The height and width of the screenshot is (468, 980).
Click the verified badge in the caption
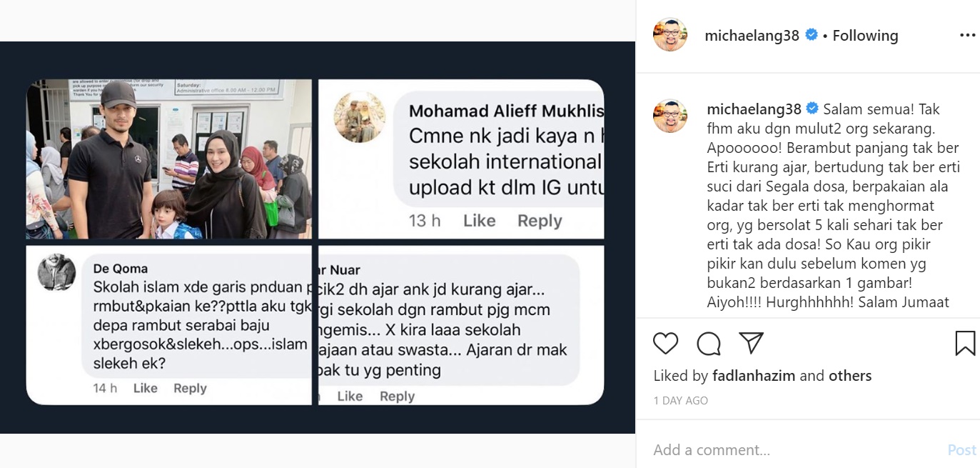pos(812,109)
